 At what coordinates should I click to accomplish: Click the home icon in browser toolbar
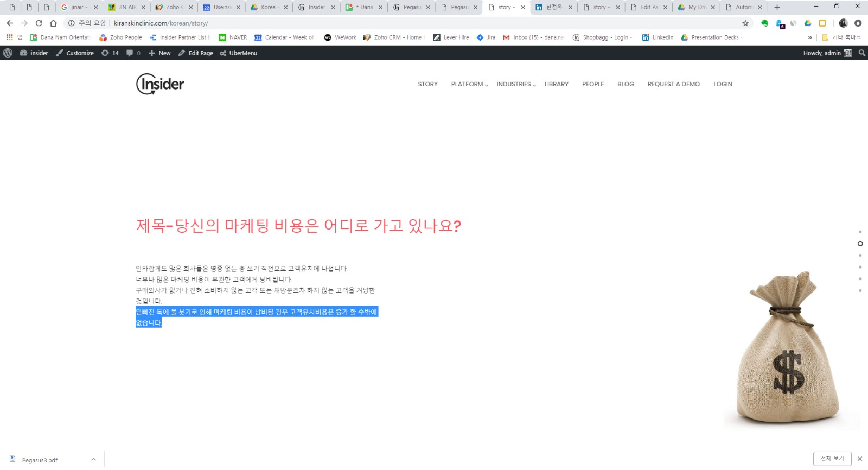coord(53,23)
